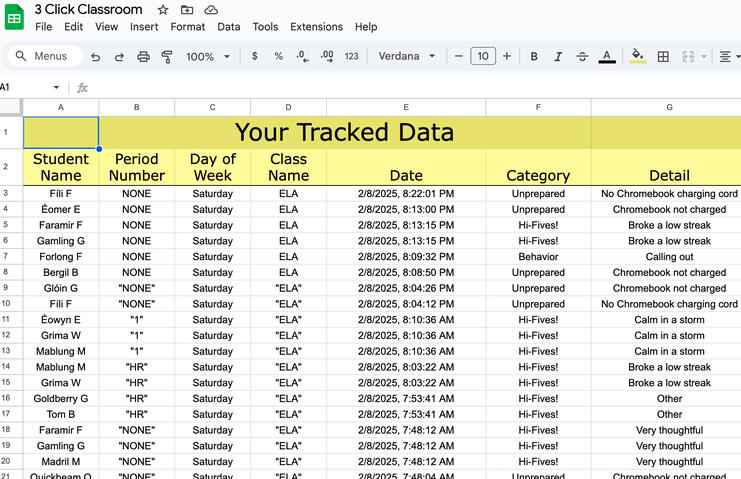Click the increase font size plus button
741x479 pixels.
(x=507, y=57)
